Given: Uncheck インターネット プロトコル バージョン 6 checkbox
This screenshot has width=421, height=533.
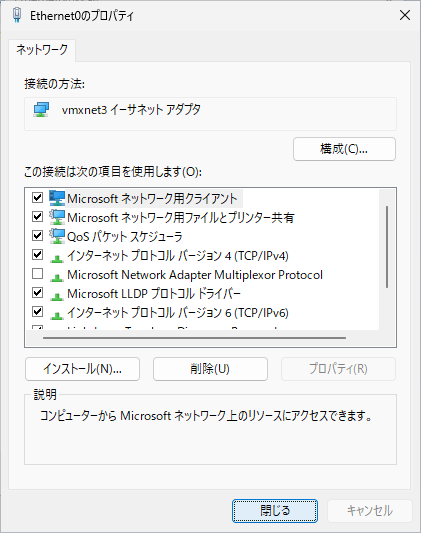Looking at the screenshot, I should 37,312.
